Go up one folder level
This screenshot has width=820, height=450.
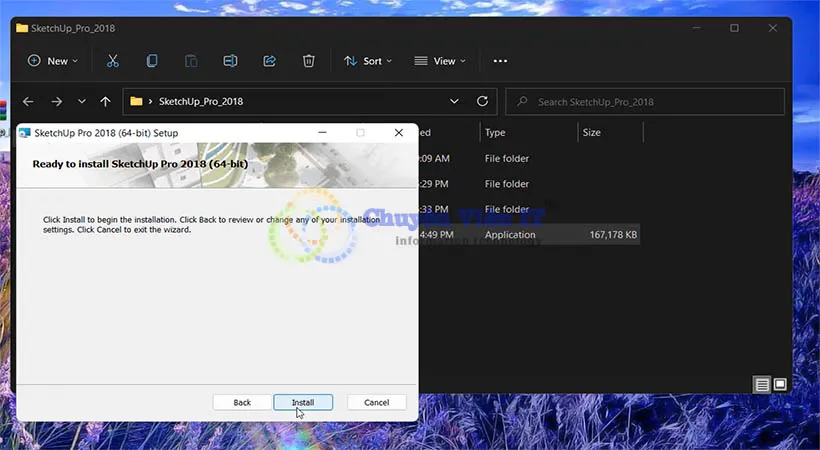click(x=105, y=101)
